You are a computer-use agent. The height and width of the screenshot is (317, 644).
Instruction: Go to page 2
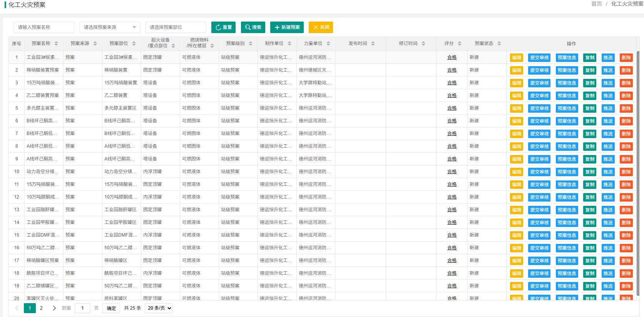tap(41, 308)
